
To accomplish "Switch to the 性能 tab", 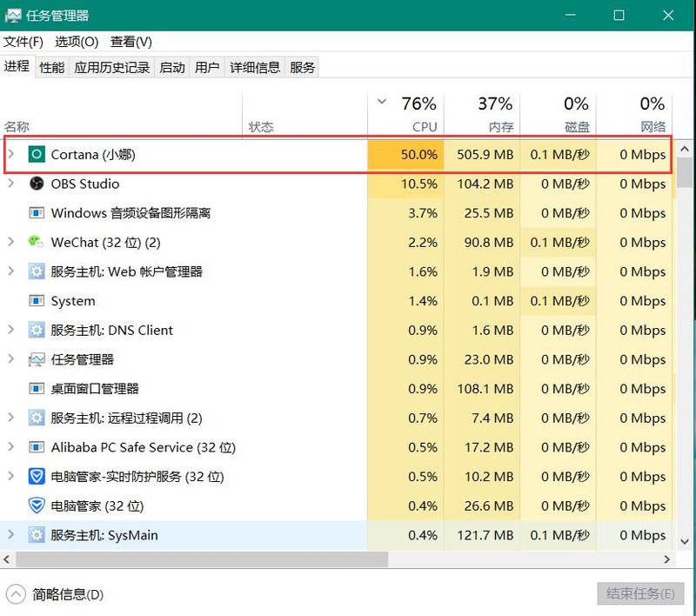I will 51,67.
